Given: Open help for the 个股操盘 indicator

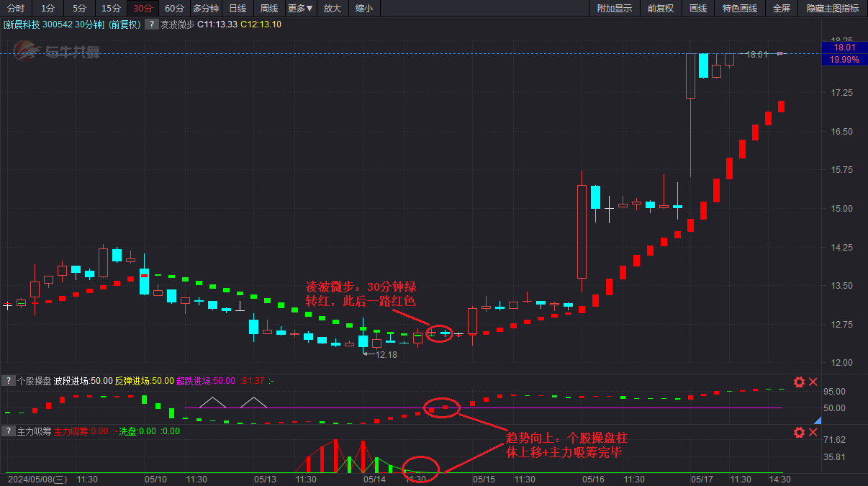Looking at the screenshot, I should click(x=7, y=381).
